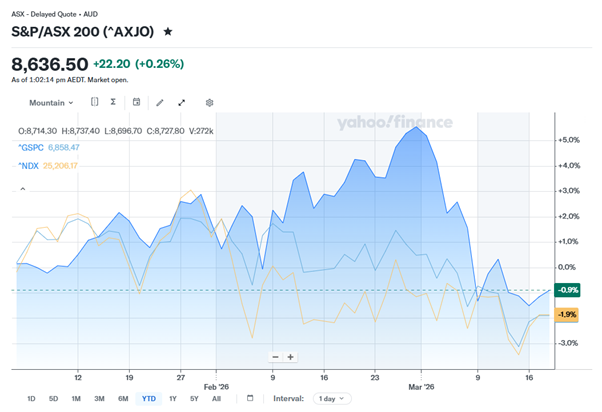This screenshot has width=602, height=412.
Task: Zoom out chart with minus button
Action: (x=275, y=357)
